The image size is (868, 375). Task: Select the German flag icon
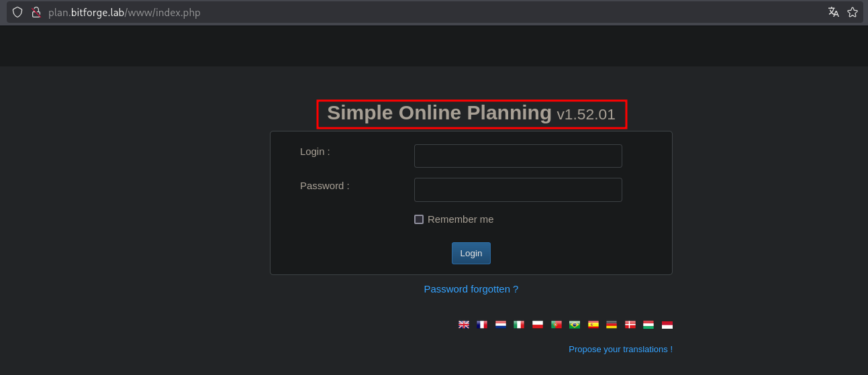point(612,325)
